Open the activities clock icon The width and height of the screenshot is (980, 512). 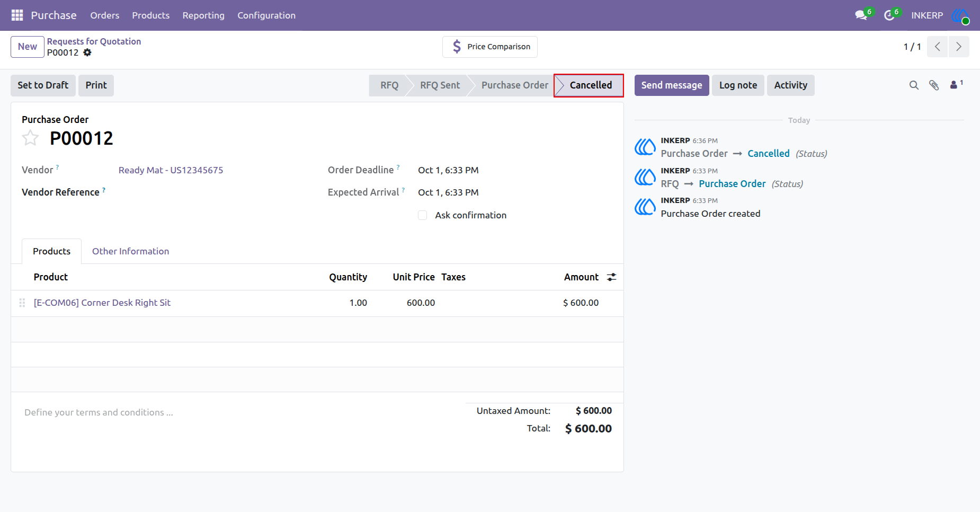point(889,15)
